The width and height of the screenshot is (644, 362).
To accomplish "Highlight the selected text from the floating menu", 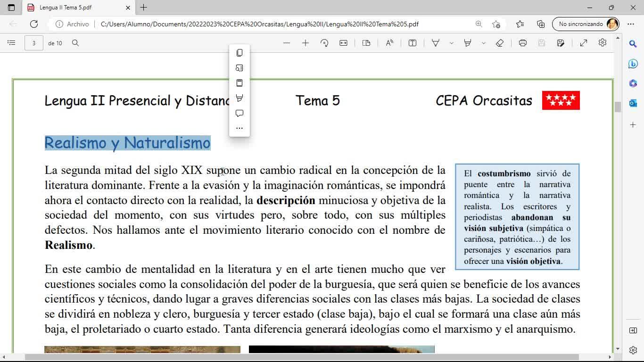I will click(239, 98).
